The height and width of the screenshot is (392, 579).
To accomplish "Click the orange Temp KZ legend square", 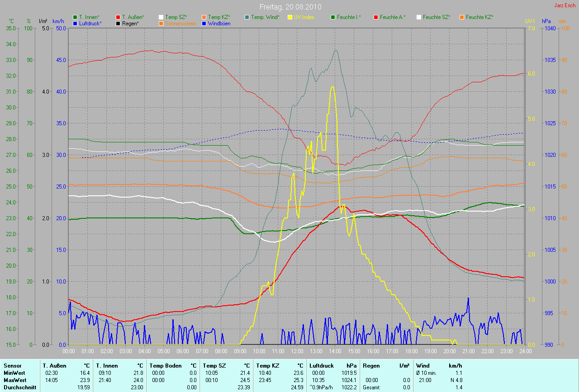I will point(204,17).
